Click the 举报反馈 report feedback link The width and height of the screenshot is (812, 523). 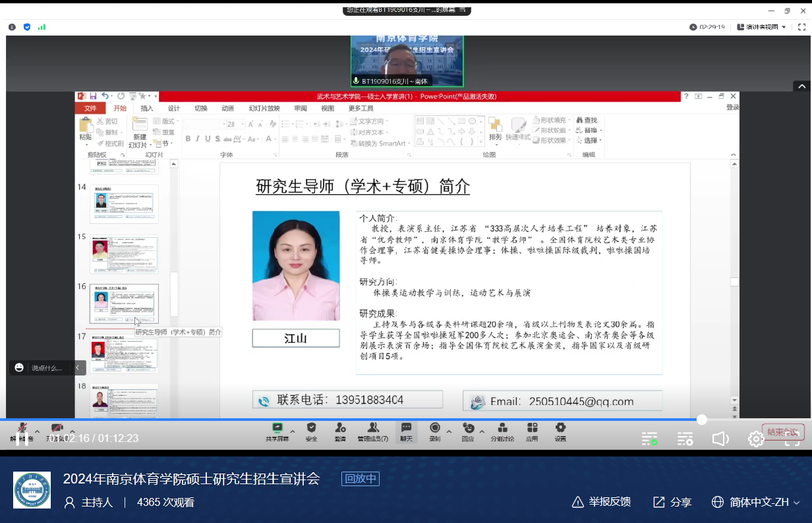click(601, 502)
